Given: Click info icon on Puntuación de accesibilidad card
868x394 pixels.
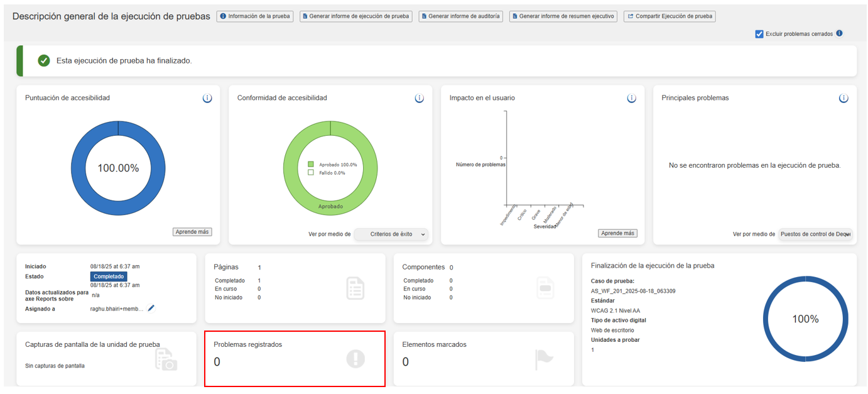Looking at the screenshot, I should (x=207, y=99).
